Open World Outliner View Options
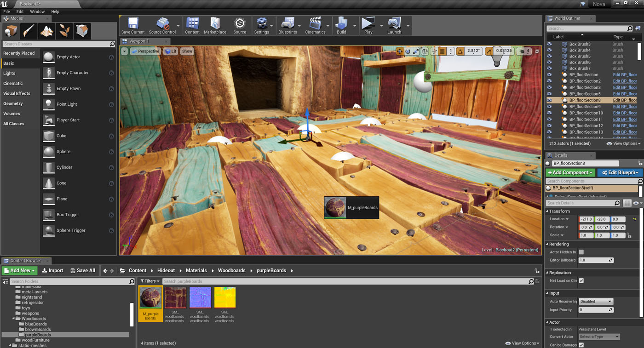Screen dimensions: 644x348 click(624, 144)
